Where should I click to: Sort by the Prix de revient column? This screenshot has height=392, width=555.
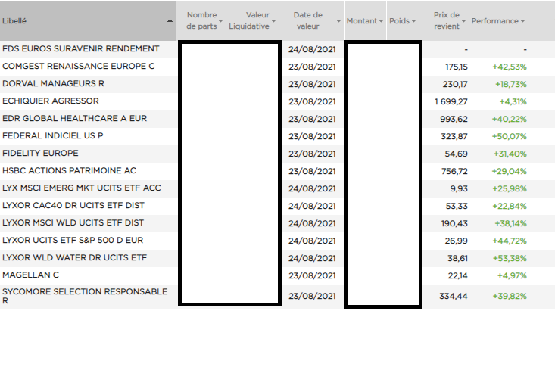coord(444,20)
